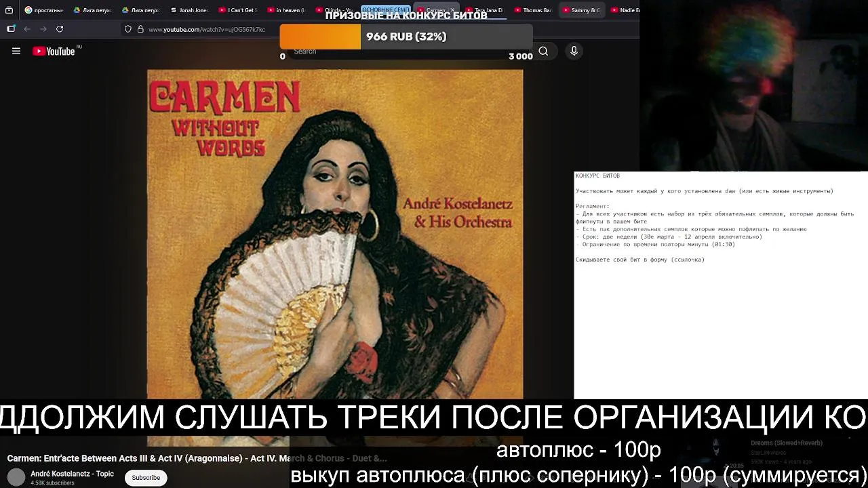Switch to the 'in heaven' tab
868x488 pixels.
286,10
